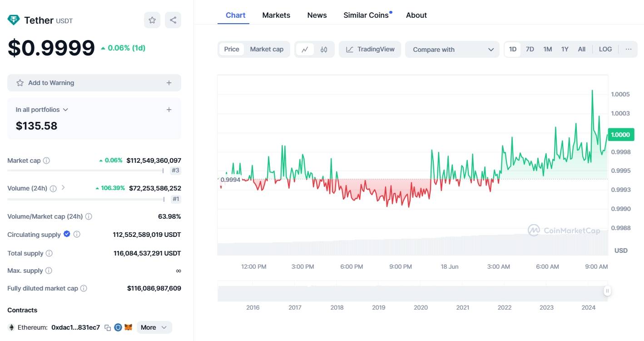Open the Compare with dropdown
Screen dimensions: 644x341
[452, 50]
